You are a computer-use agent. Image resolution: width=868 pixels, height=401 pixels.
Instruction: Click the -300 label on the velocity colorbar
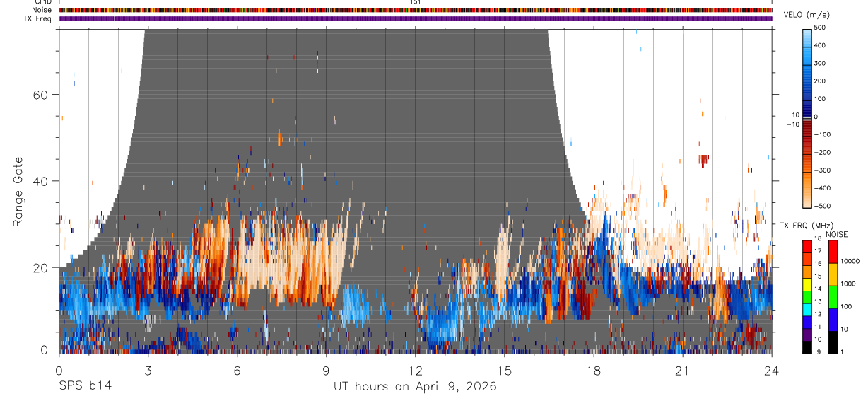823,170
